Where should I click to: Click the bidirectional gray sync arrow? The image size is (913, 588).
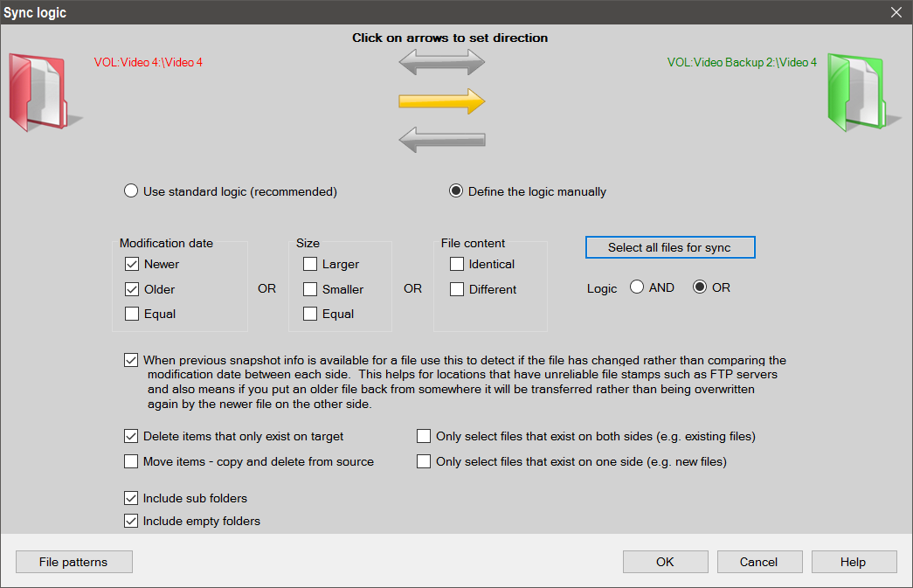[441, 63]
